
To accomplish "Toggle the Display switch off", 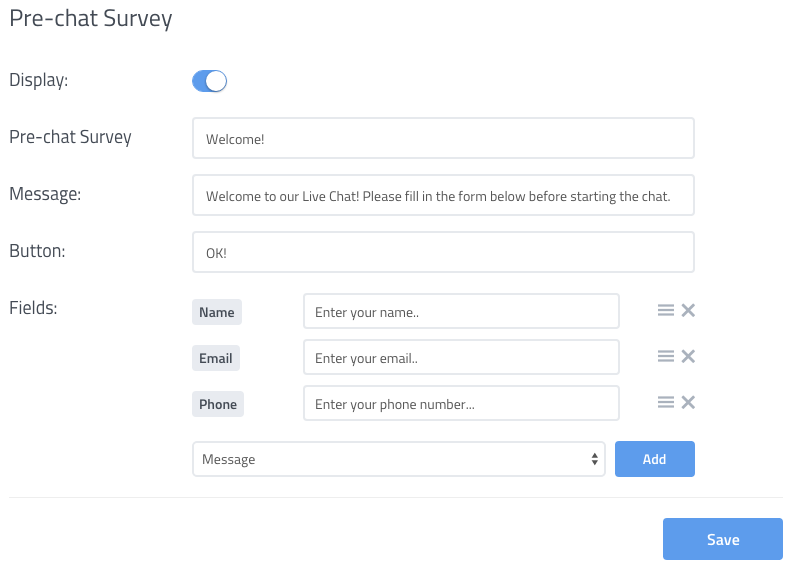I will pos(210,81).
